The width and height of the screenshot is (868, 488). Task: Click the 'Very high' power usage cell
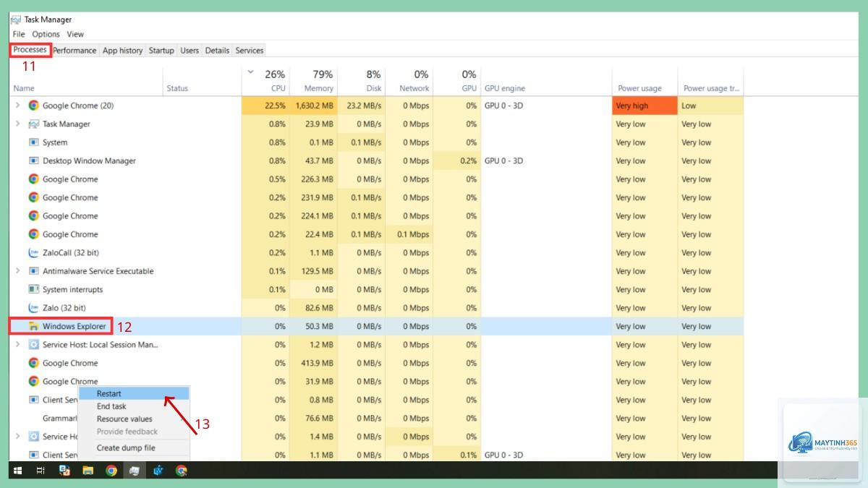click(x=644, y=106)
